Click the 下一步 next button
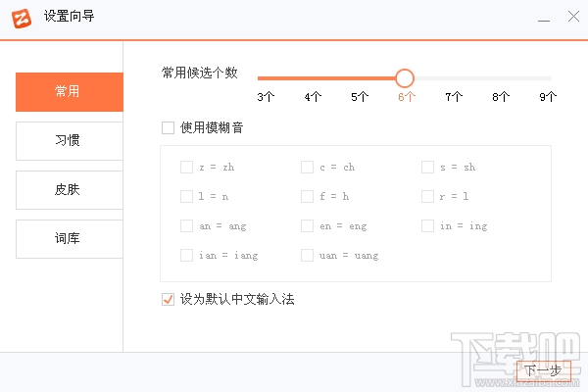The height and width of the screenshot is (392, 588). (544, 371)
